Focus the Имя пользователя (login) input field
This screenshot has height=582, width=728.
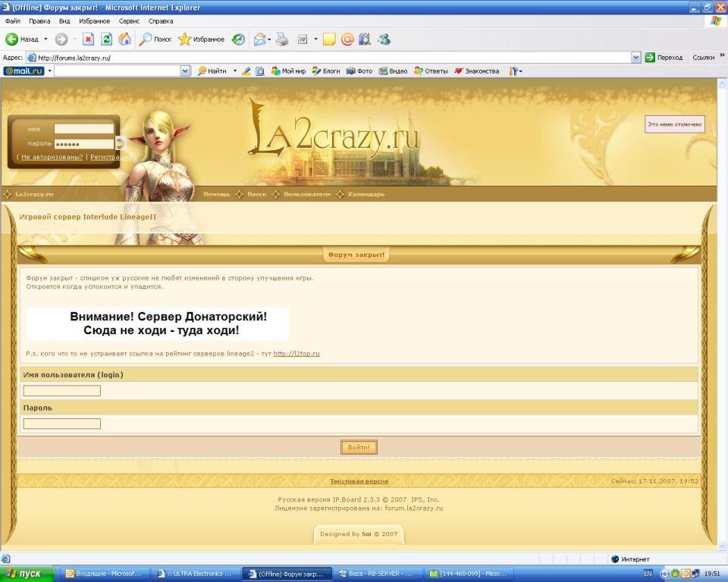[61, 391]
